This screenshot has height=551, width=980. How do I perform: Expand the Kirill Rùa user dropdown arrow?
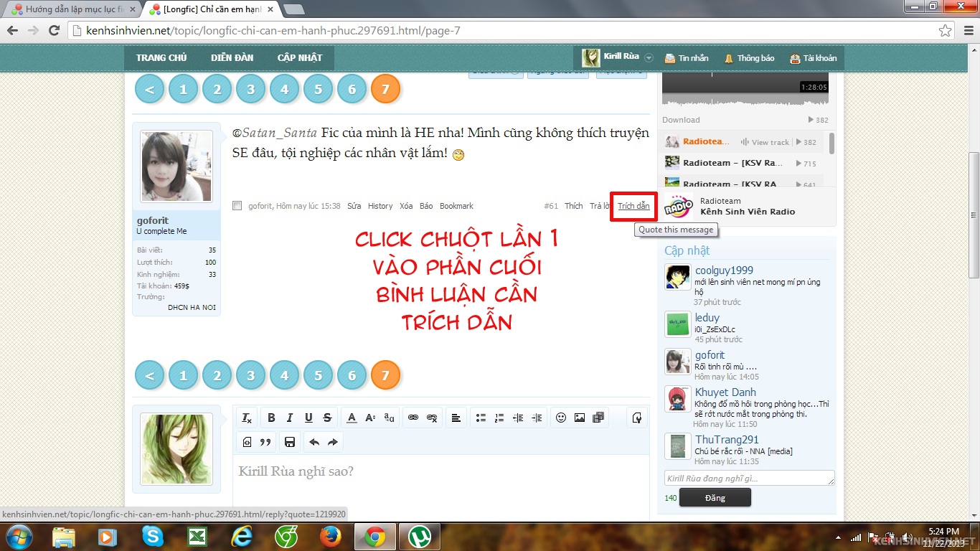click(649, 58)
